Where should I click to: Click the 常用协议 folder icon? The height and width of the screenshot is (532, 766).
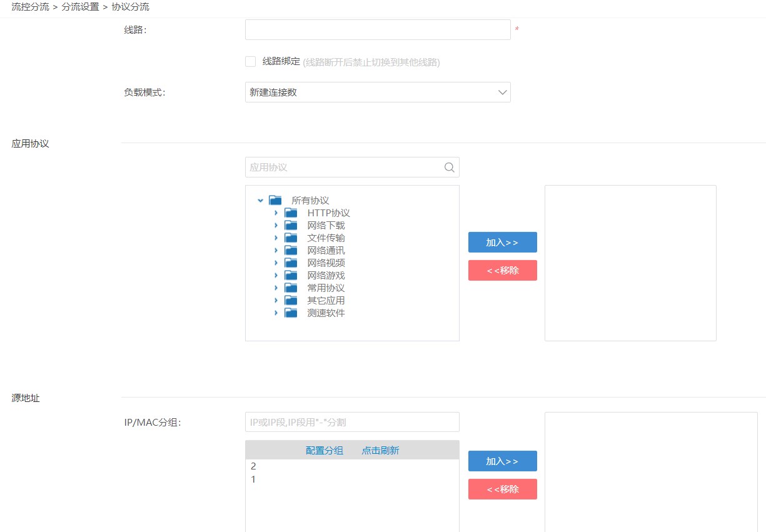[291, 288]
